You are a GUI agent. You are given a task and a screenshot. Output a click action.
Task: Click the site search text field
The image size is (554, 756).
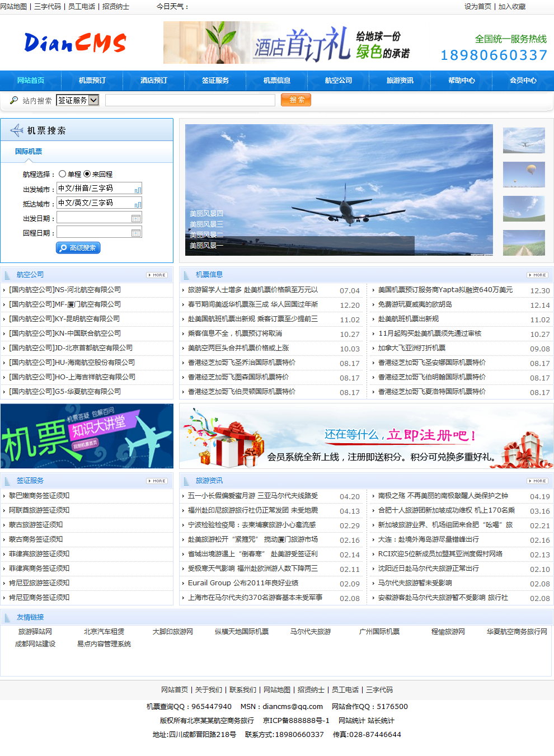[190, 100]
